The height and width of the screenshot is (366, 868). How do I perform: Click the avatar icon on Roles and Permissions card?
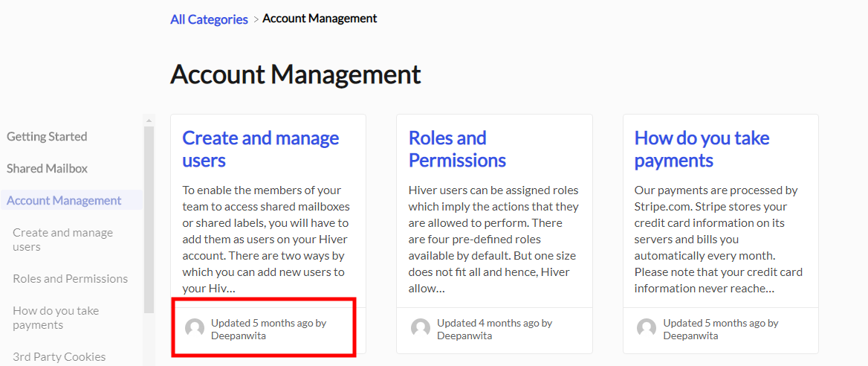point(421,328)
